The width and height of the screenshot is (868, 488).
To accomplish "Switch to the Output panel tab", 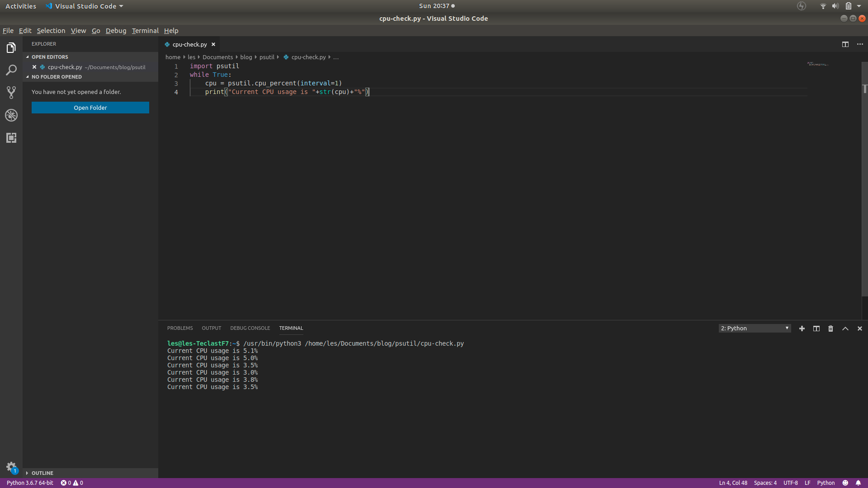I will 212,328.
